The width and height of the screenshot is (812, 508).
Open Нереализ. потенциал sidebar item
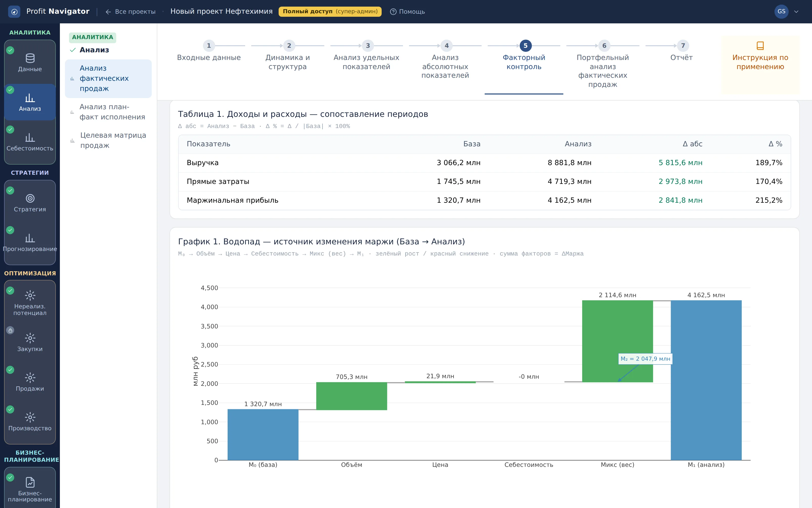click(30, 303)
